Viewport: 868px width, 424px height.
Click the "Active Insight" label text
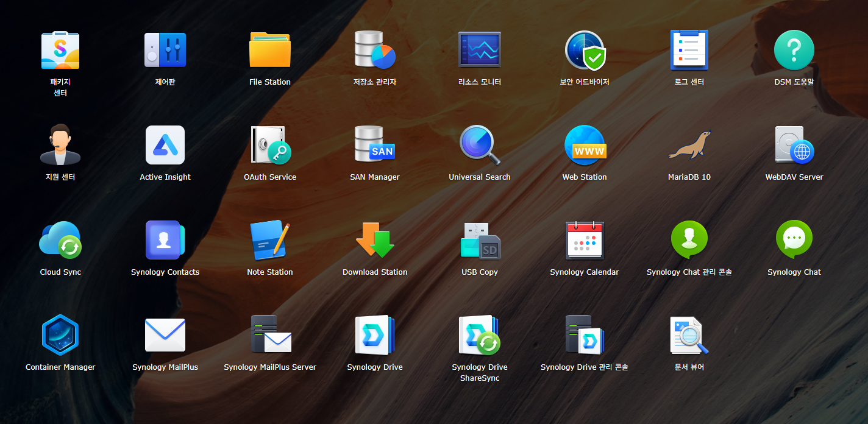pos(165,177)
